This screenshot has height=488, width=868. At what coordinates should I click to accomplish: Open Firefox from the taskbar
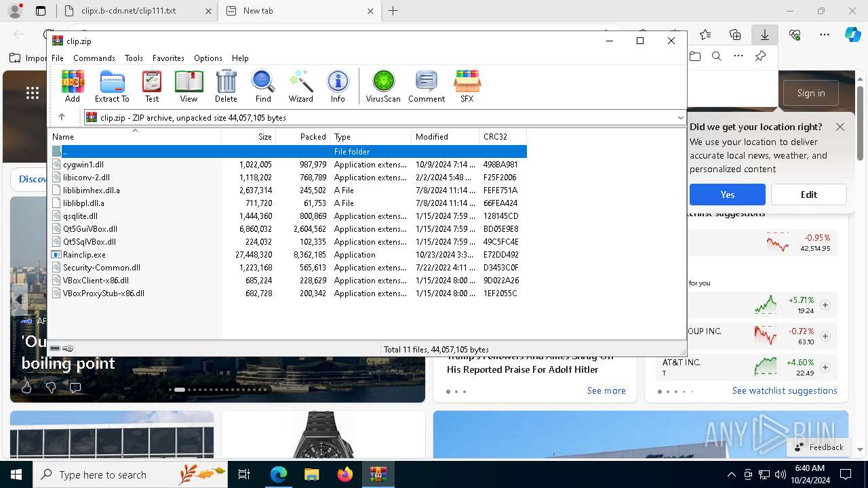pyautogui.click(x=344, y=474)
